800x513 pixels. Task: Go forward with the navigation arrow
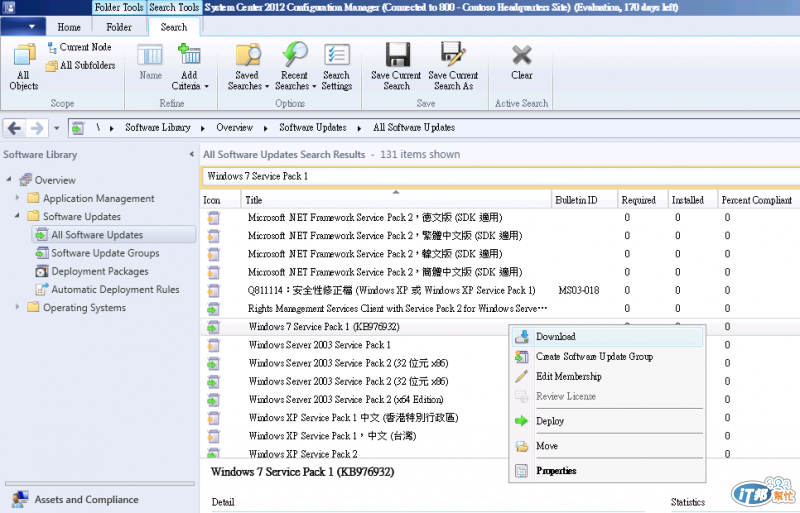coord(37,128)
